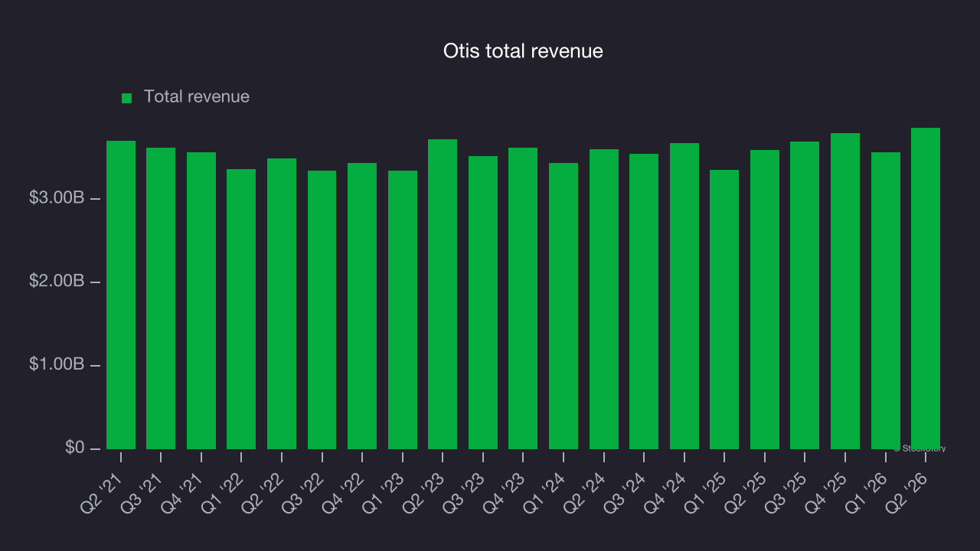980x551 pixels.
Task: Select the Q2 '22 revenue bar
Action: [x=282, y=304]
